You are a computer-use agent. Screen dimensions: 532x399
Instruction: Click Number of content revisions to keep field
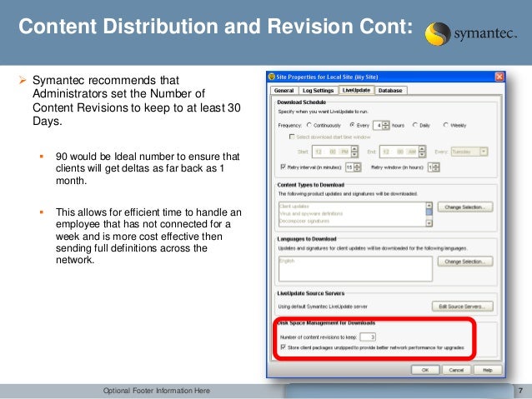[x=368, y=337]
